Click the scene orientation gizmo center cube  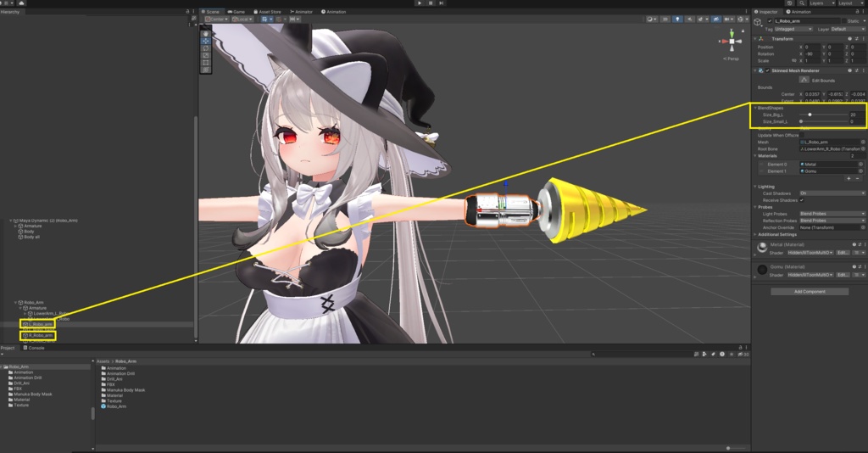(732, 42)
